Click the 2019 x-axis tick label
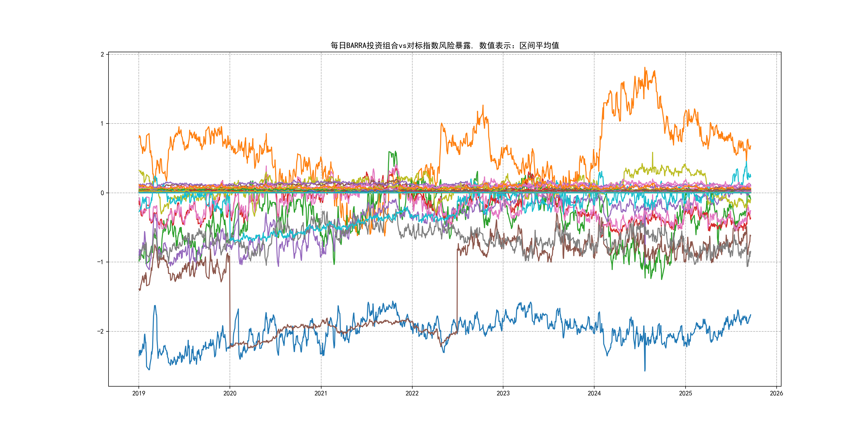Viewport: 868px width, 434px height. tap(139, 393)
